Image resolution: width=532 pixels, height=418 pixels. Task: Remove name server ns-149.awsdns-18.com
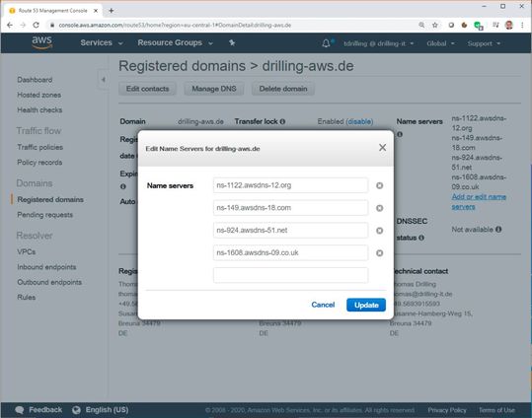pos(380,208)
